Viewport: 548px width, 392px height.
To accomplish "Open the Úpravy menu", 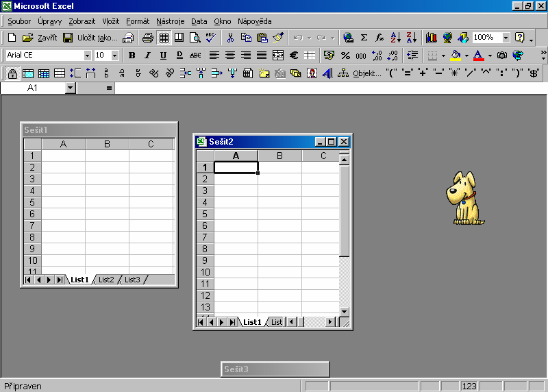I will pos(49,21).
